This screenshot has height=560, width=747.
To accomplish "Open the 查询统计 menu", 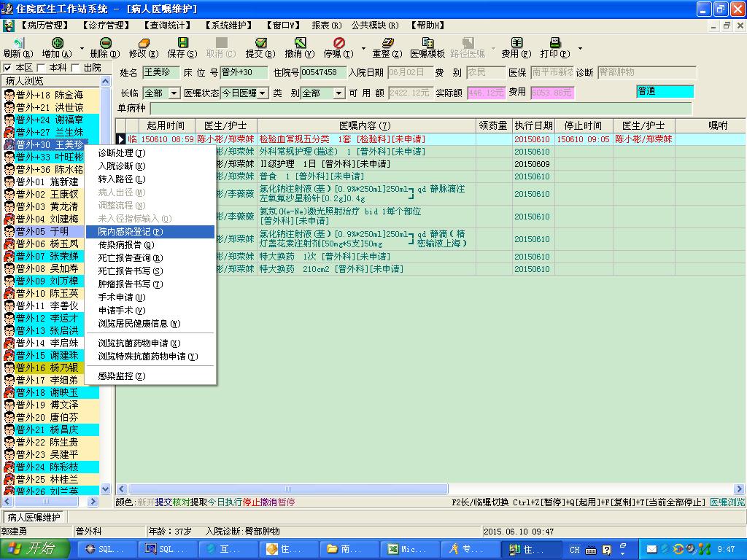I will click(x=168, y=26).
